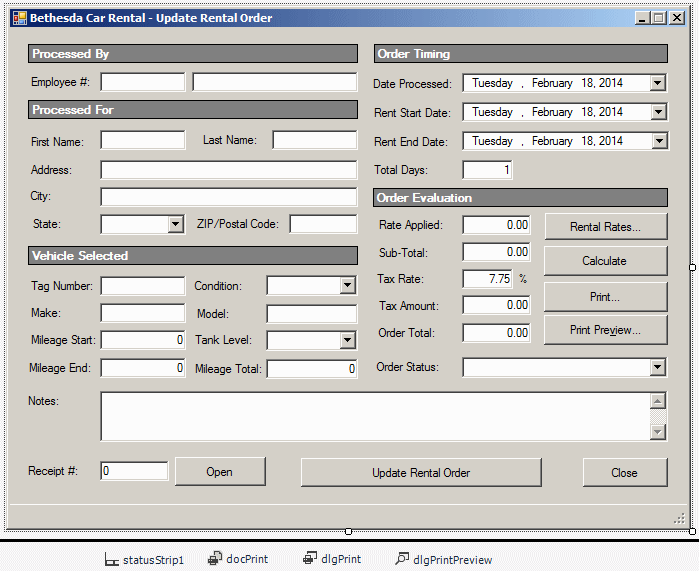This screenshot has width=699, height=571.
Task: Focus the Sub-Total field
Action: (496, 252)
